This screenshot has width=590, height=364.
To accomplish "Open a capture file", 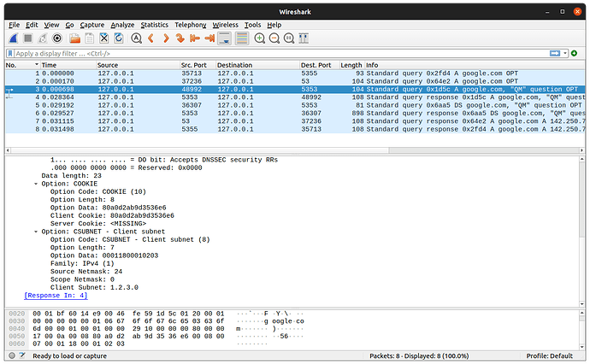I will coord(75,38).
